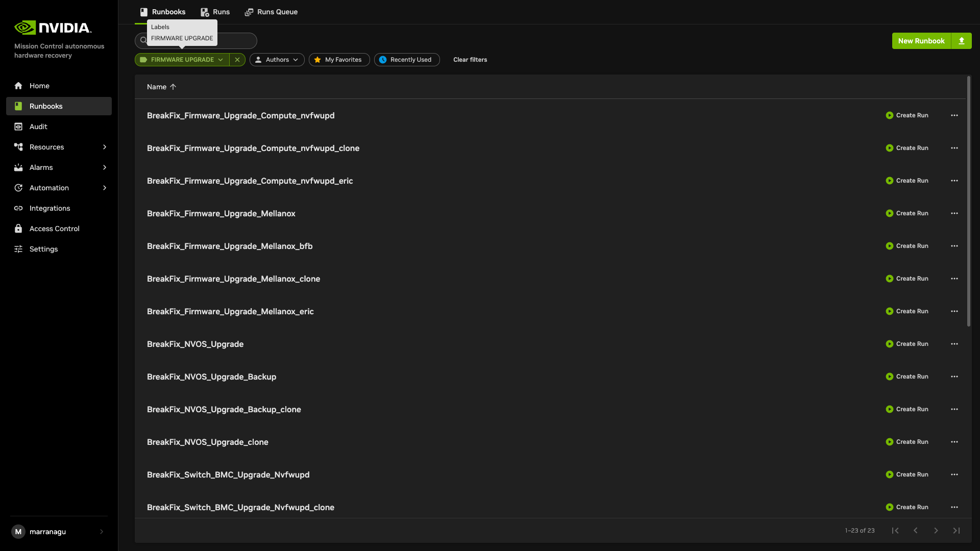Viewport: 980px width, 551px height.
Task: Toggle the Recently Used filter
Action: (407, 60)
